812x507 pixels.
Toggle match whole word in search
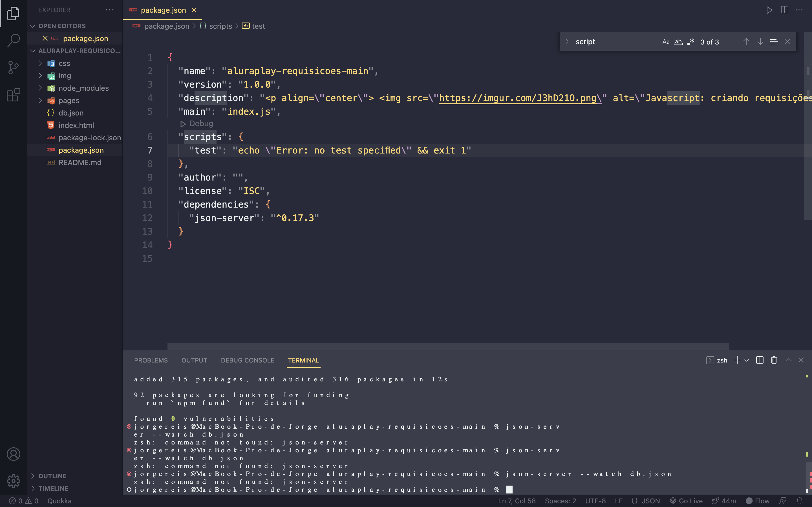(678, 41)
